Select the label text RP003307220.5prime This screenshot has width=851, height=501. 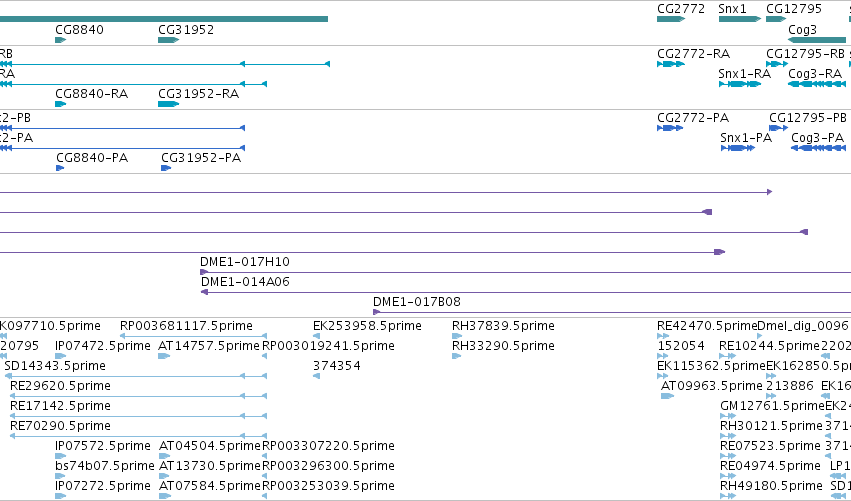coord(328,446)
